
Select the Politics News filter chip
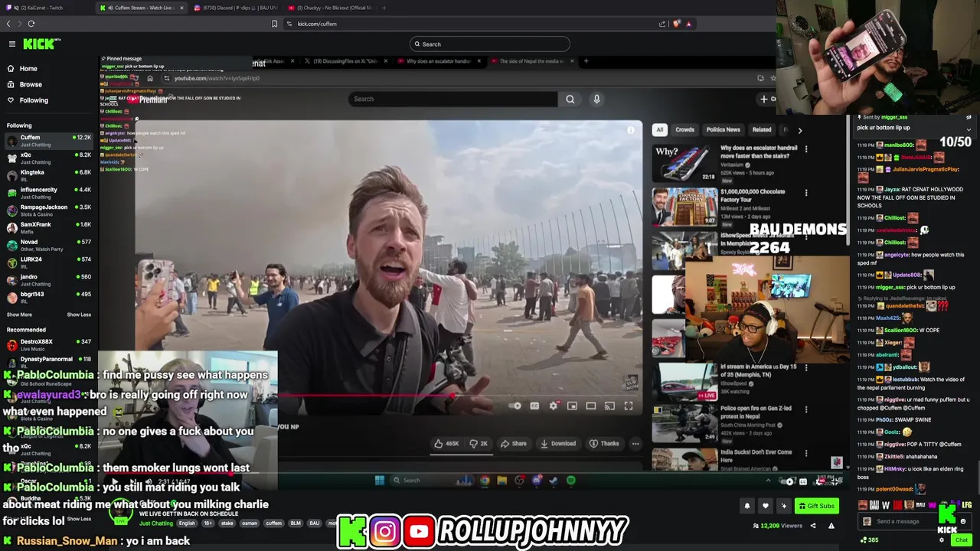(723, 129)
